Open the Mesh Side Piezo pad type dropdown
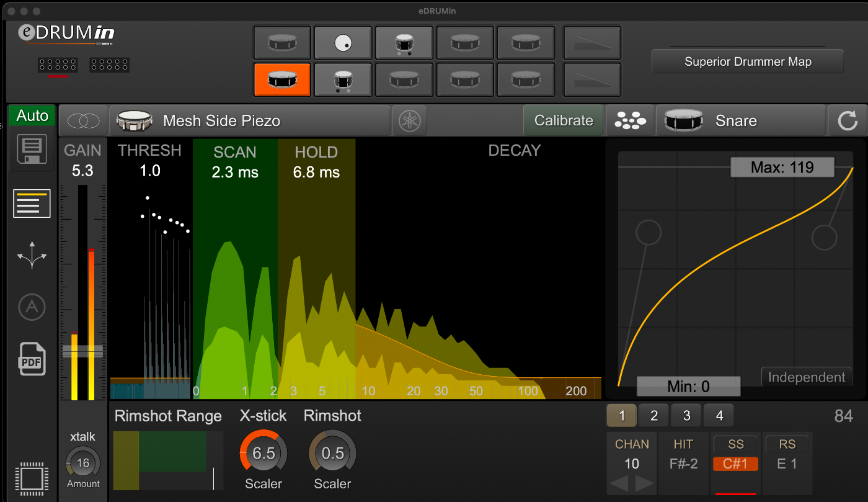Viewport: 868px width, 502px height. (x=250, y=121)
